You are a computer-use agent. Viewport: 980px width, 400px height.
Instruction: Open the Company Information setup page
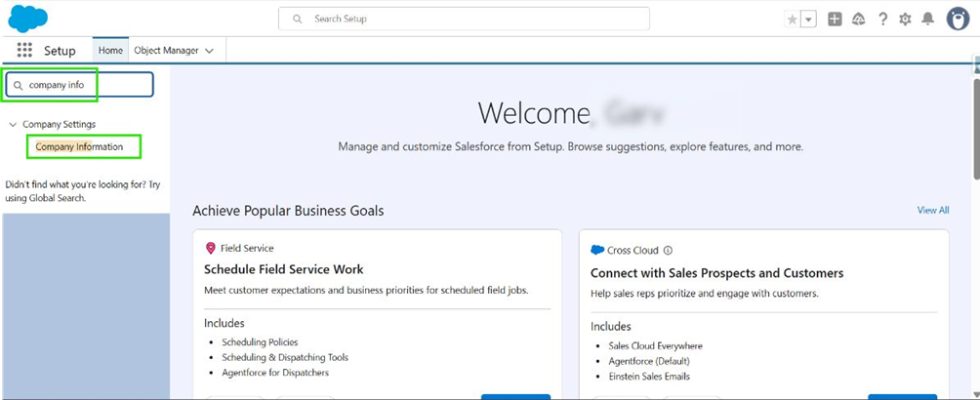79,146
